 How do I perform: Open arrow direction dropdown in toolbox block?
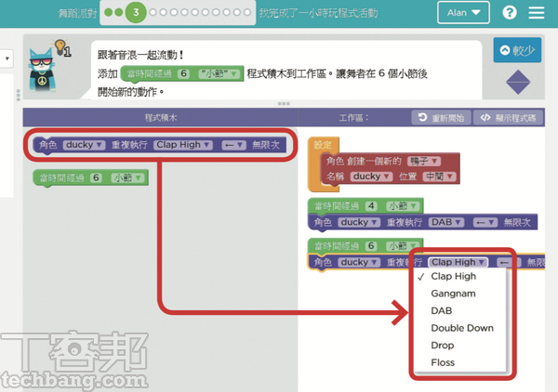click(x=233, y=145)
